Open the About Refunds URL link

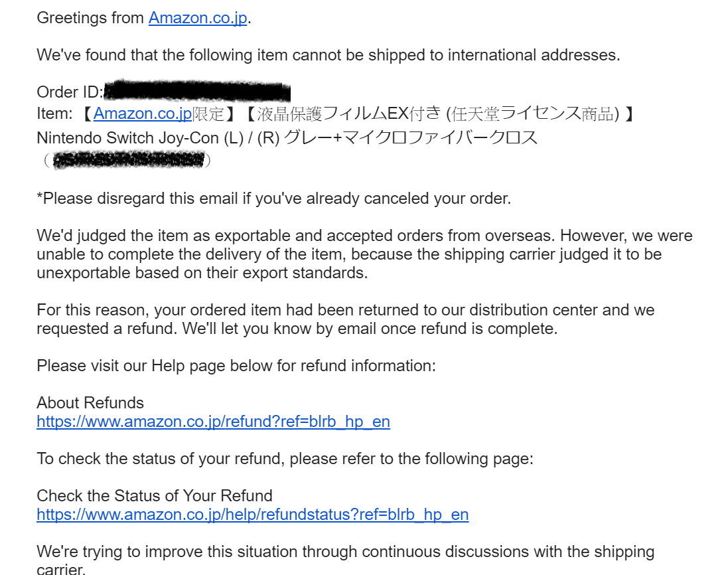click(213, 422)
